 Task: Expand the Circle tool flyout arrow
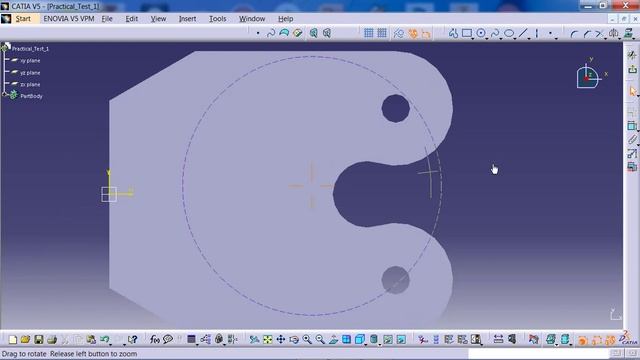(487, 38)
